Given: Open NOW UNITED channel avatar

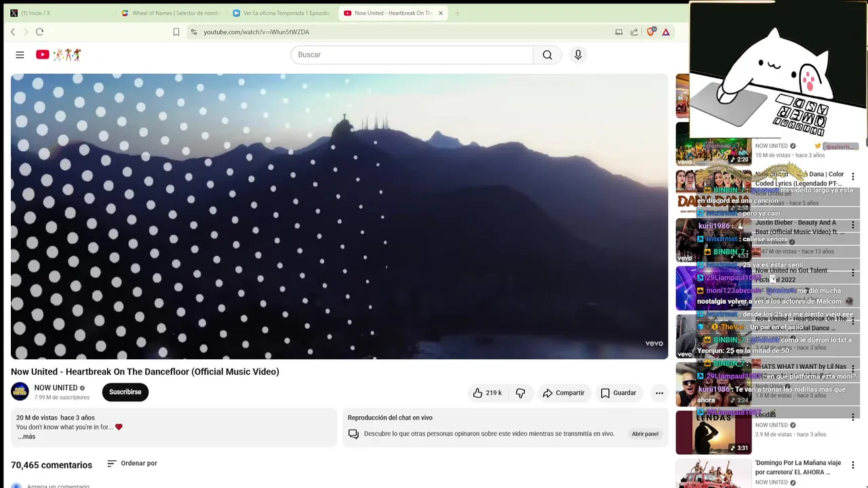Looking at the screenshot, I should (x=20, y=392).
